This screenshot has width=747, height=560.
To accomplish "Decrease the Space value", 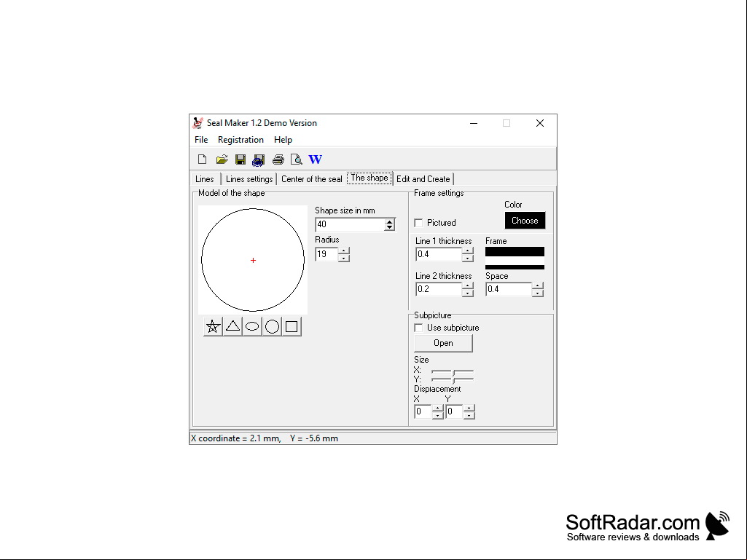I will (538, 293).
